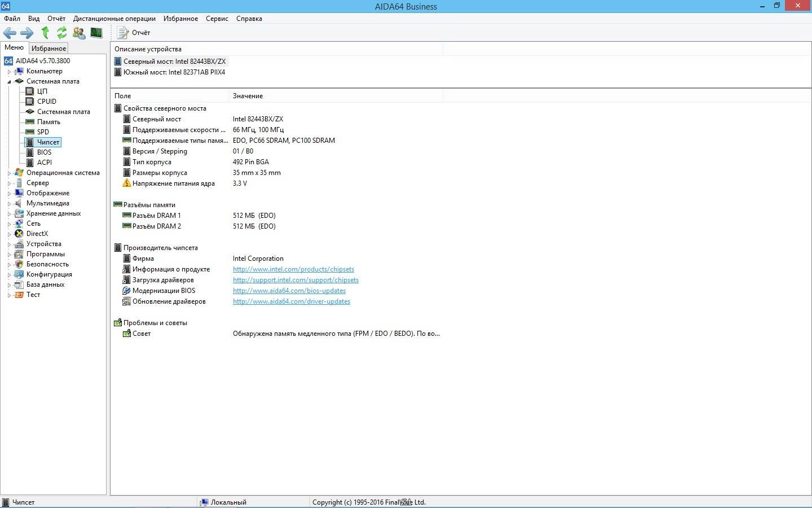Open the intel.com/products/chipsets link
This screenshot has width=812, height=508.
pos(293,269)
